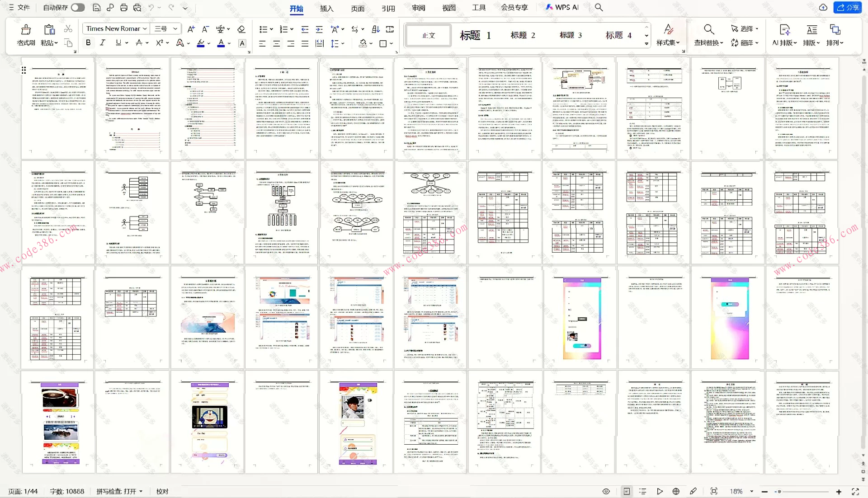Toggle italic formatting
The width and height of the screenshot is (868, 498).
click(x=103, y=42)
